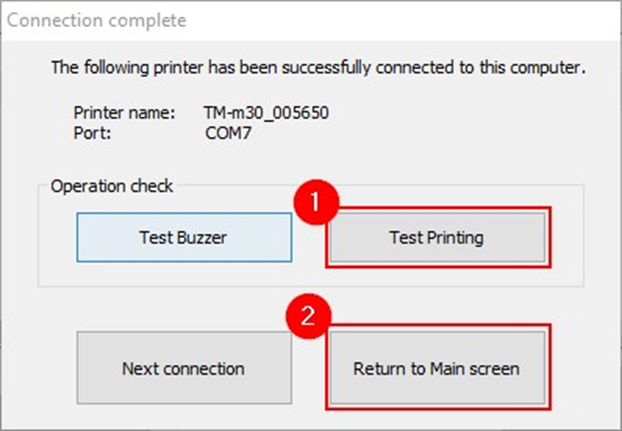622x431 pixels.
Task: Select the port value COM7
Action: (228, 131)
